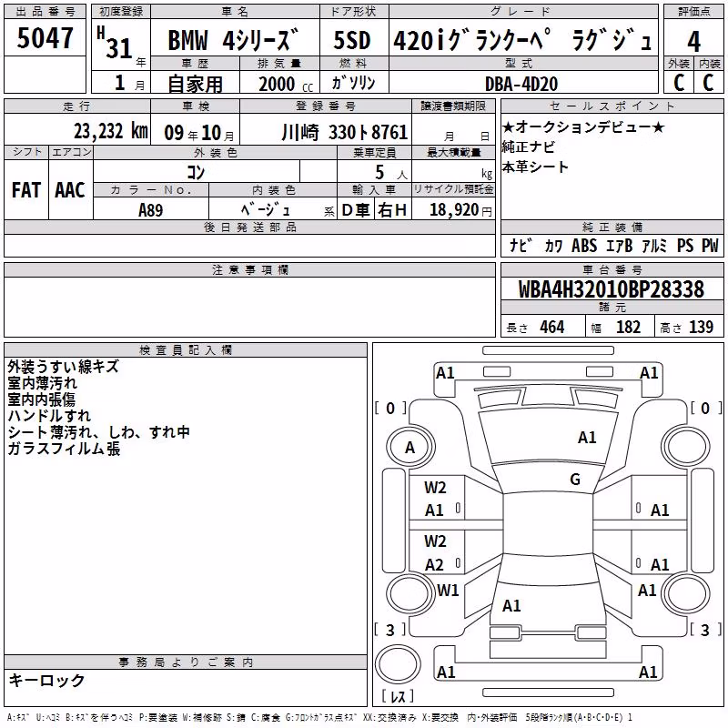Select the ★オークションデビュー★ sales point

pyautogui.click(x=583, y=126)
